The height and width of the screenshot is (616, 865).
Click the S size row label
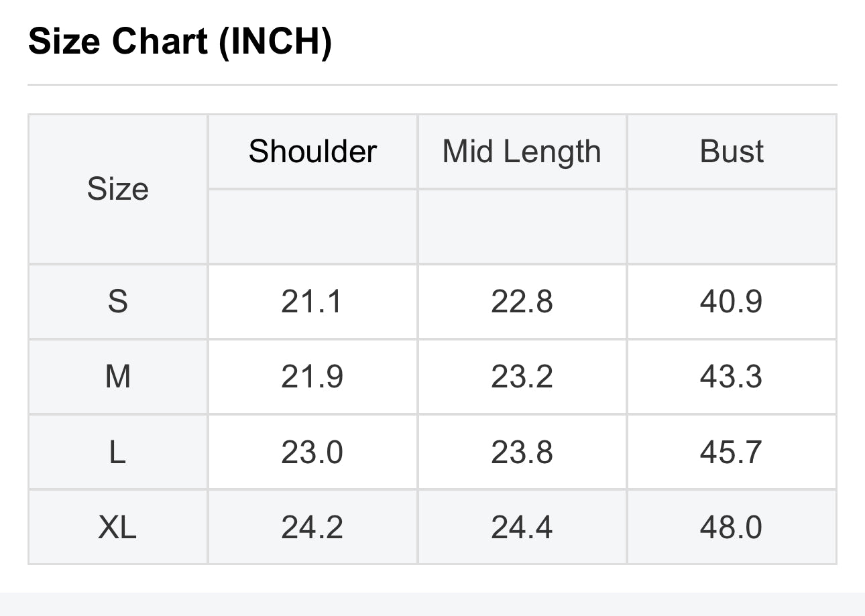pos(117,302)
